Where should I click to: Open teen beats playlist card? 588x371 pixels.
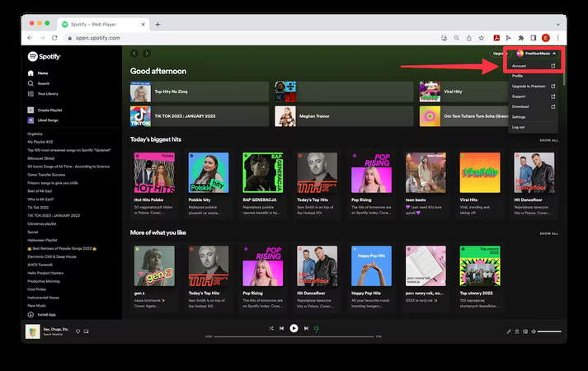click(426, 184)
